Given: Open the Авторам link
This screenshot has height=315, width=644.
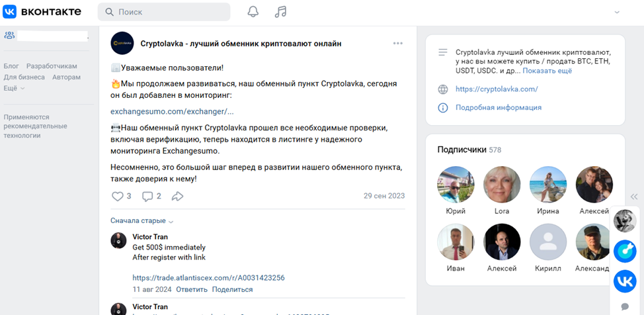Looking at the screenshot, I should tap(67, 77).
